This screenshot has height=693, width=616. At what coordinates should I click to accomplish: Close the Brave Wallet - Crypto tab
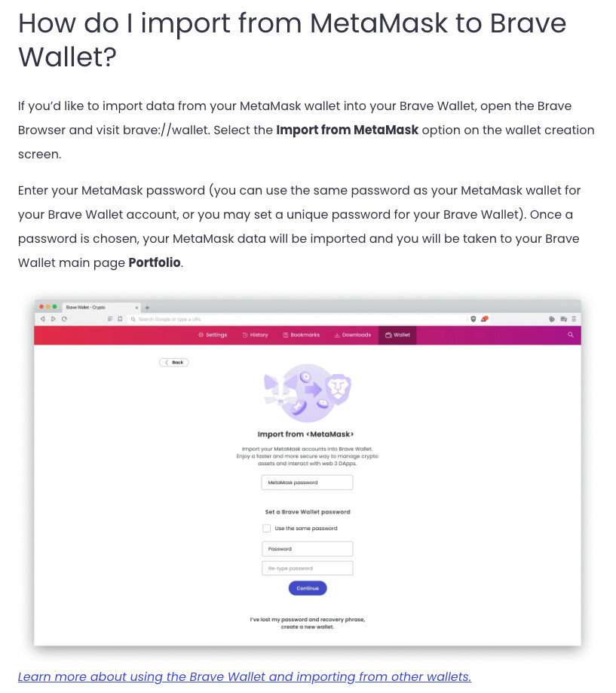coord(136,307)
